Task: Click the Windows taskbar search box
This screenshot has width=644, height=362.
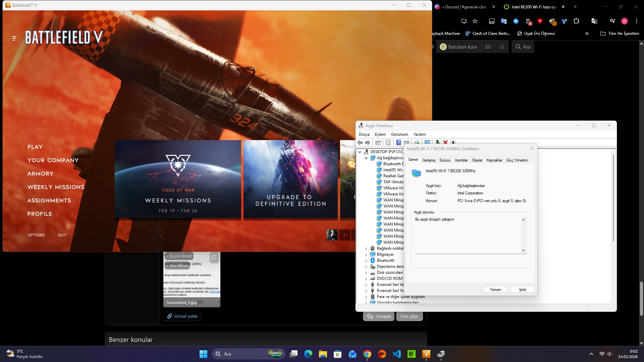Action: point(248,354)
